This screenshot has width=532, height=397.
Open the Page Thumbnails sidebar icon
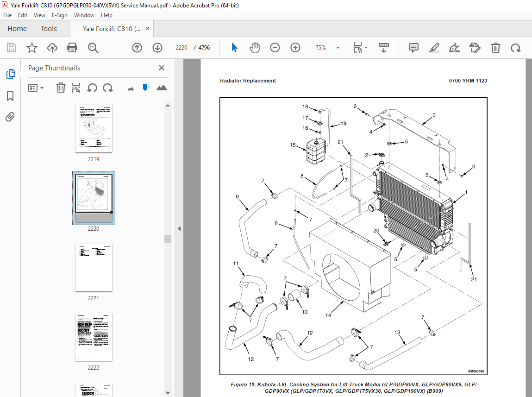11,74
